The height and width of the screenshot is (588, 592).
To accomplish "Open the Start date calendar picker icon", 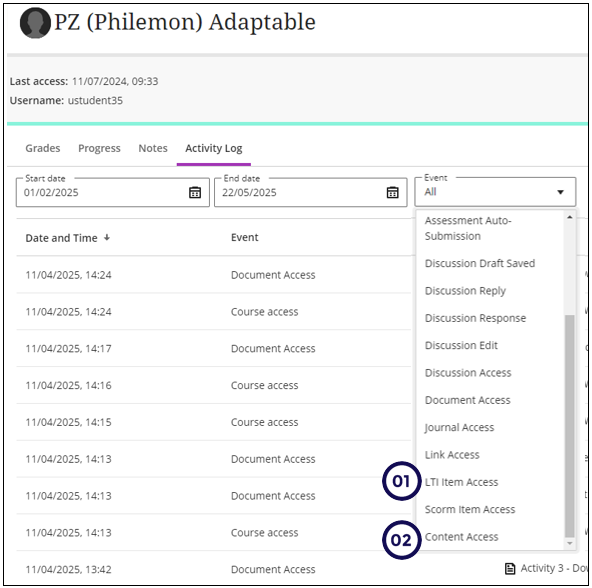I will pyautogui.click(x=195, y=192).
